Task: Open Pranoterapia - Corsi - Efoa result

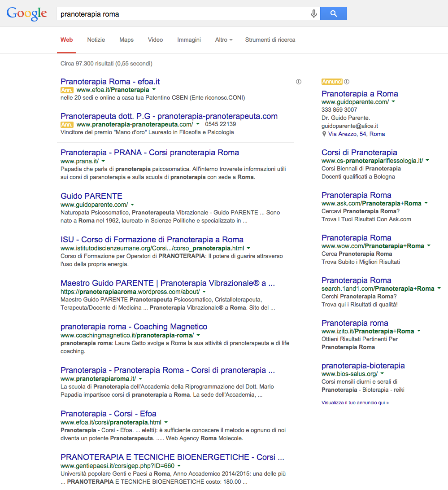Action: coord(109,413)
